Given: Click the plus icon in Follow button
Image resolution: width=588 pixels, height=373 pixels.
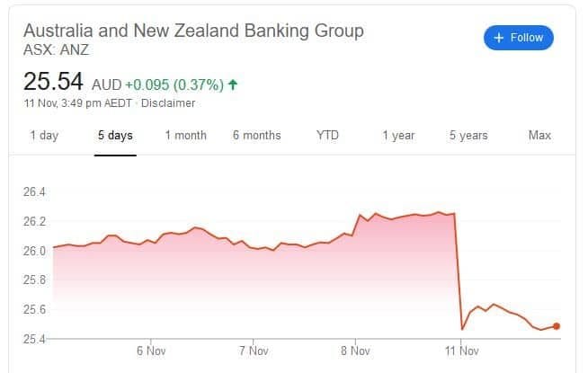Looking at the screenshot, I should pyautogui.click(x=499, y=38).
